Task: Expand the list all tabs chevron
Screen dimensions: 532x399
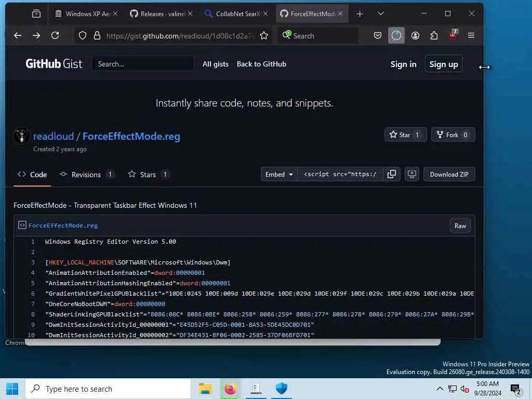Action: 381,14
